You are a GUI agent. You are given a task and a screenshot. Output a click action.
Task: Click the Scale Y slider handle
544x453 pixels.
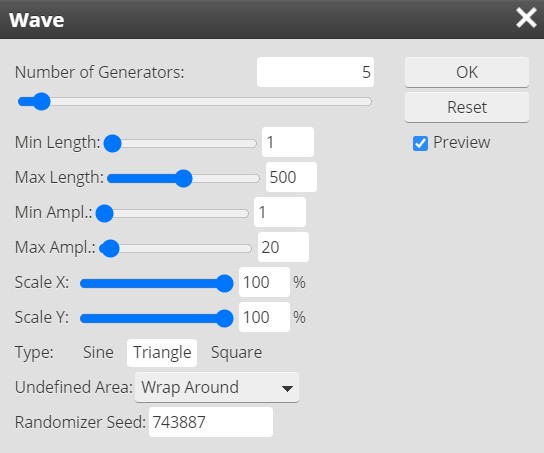coord(224,318)
